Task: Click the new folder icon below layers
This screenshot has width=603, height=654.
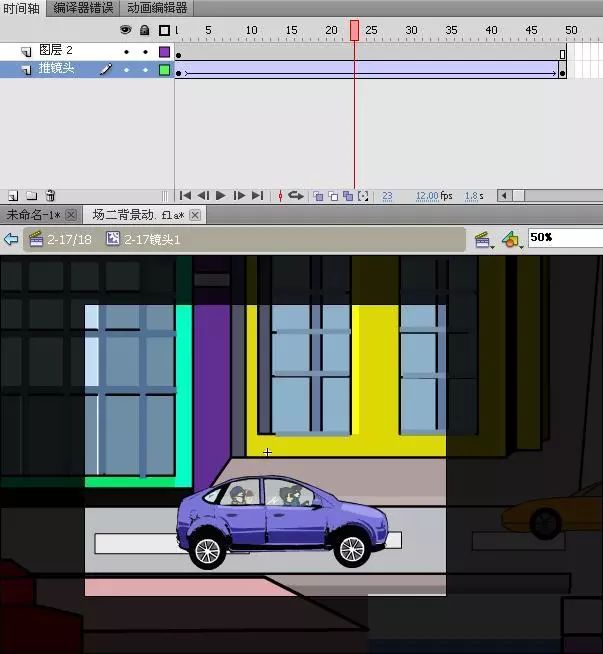Action: pyautogui.click(x=31, y=196)
